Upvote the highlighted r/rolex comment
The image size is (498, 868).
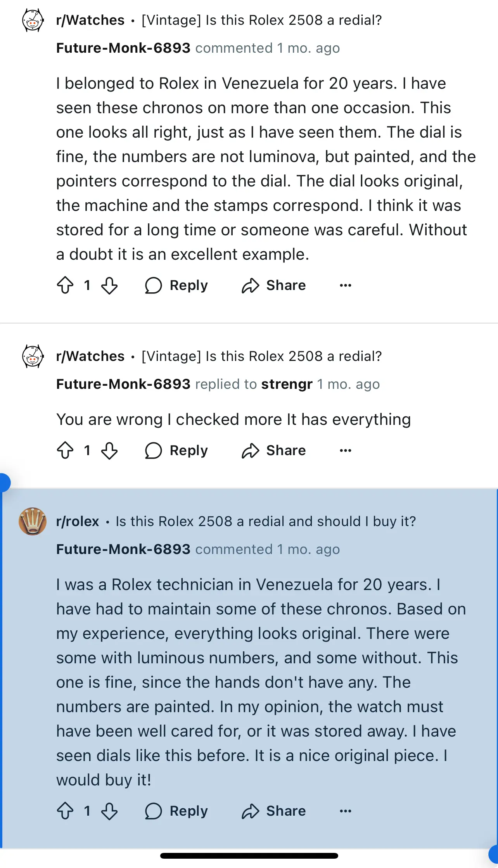pyautogui.click(x=65, y=811)
